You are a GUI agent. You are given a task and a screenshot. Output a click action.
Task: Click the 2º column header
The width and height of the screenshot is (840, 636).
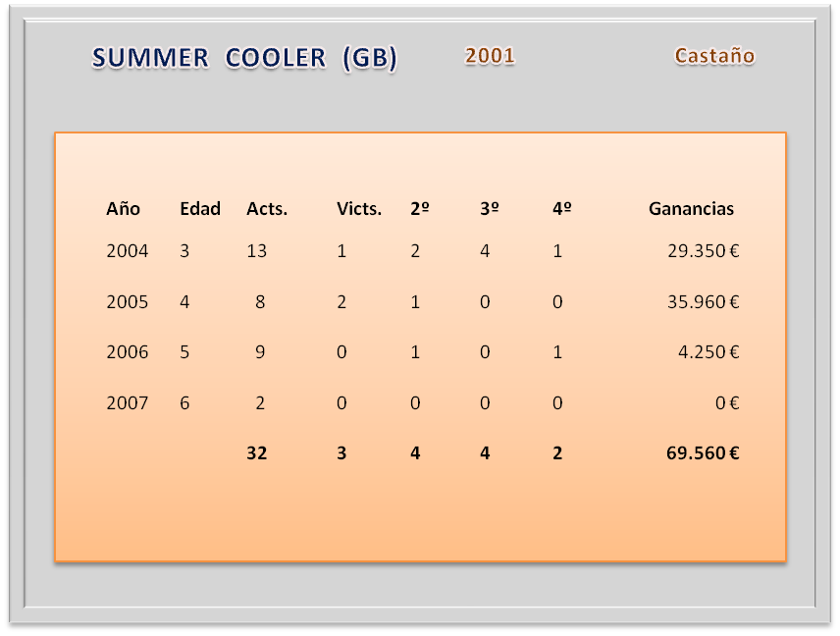pos(420,209)
